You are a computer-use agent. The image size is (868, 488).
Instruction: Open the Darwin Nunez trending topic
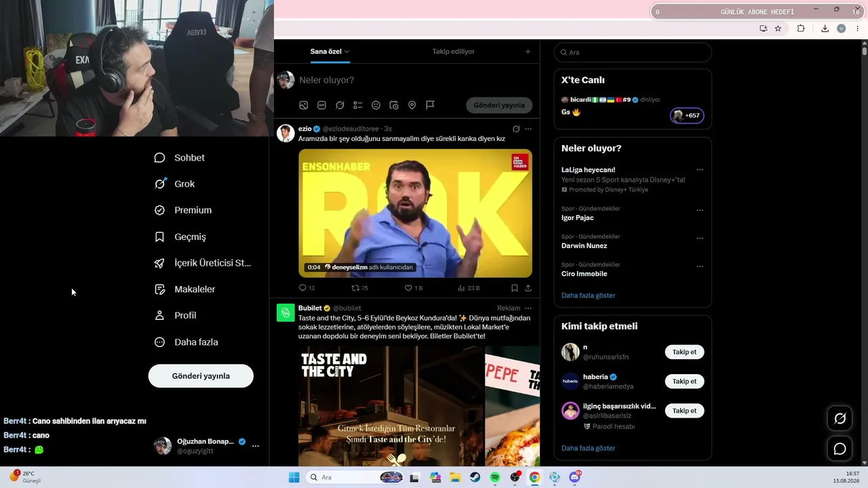click(584, 246)
